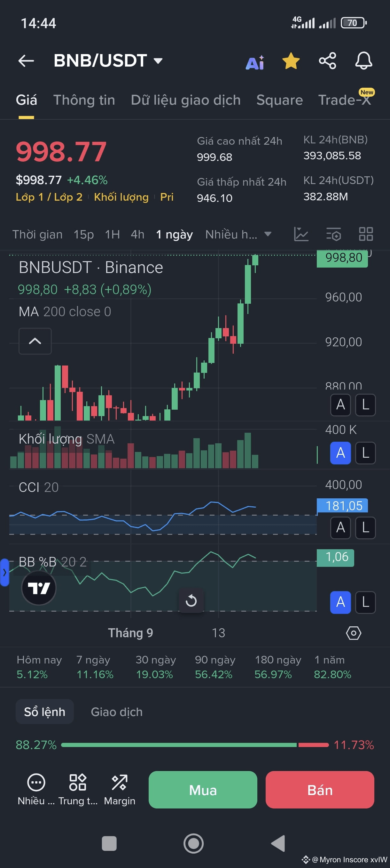This screenshot has height=868, width=390.
Task: Tap the red Bán button
Action: 320,790
